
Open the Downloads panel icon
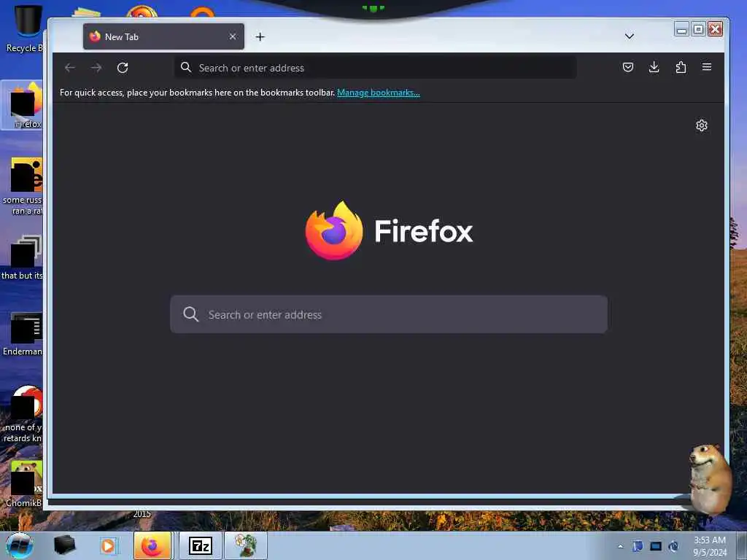point(654,67)
